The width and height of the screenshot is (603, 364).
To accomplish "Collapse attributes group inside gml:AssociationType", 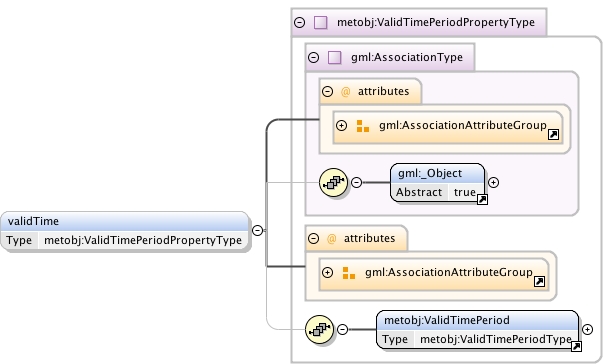I will (x=327, y=91).
